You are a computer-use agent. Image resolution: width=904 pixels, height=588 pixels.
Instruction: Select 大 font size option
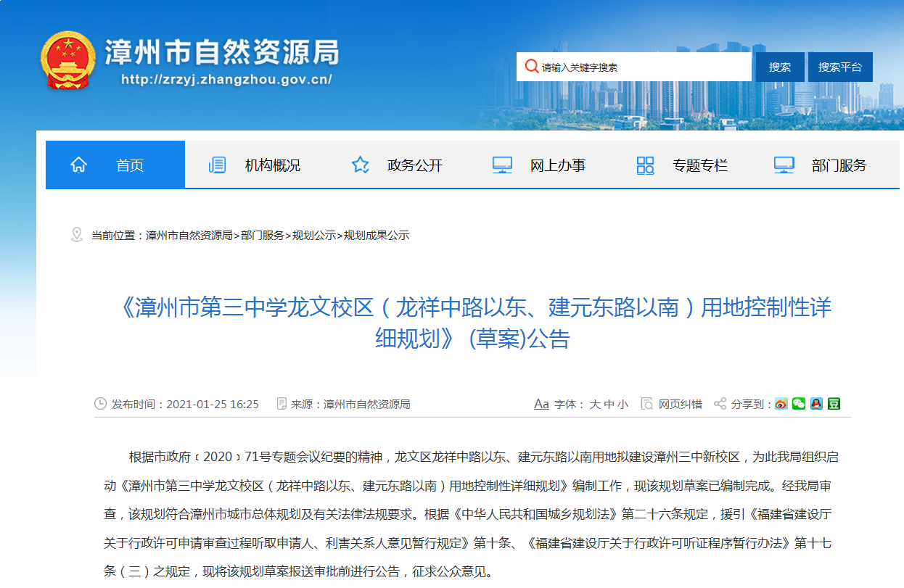(x=593, y=404)
